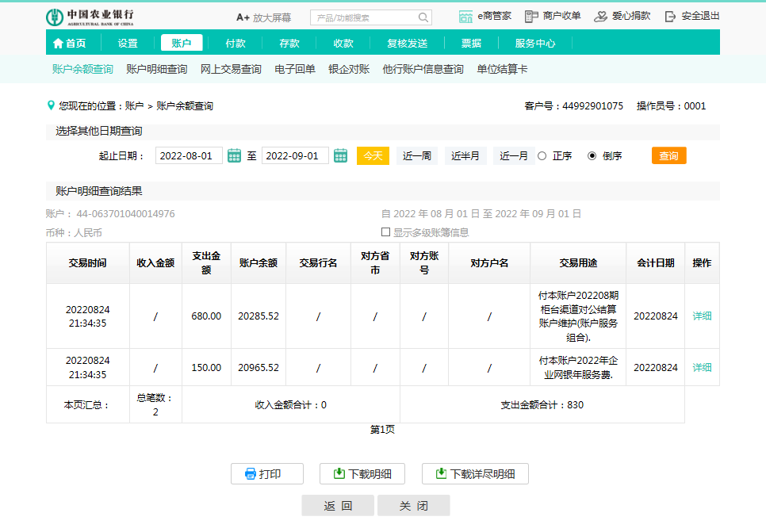766x532 pixels.
Task: Open the end date calendar picker
Action: click(340, 156)
